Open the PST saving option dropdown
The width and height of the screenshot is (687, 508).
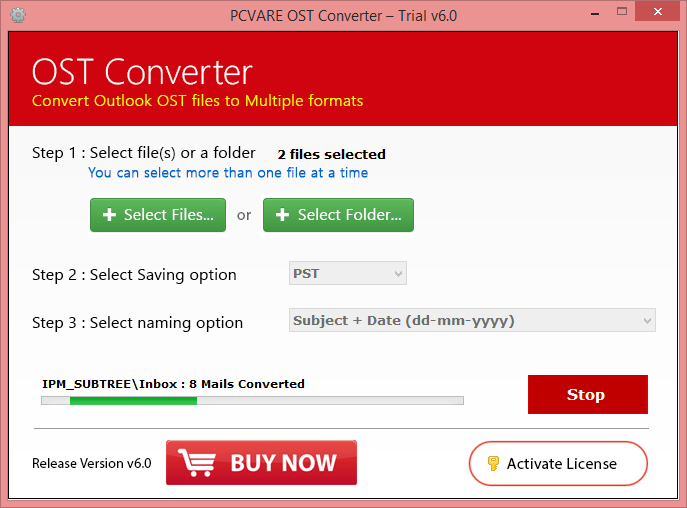(x=348, y=273)
